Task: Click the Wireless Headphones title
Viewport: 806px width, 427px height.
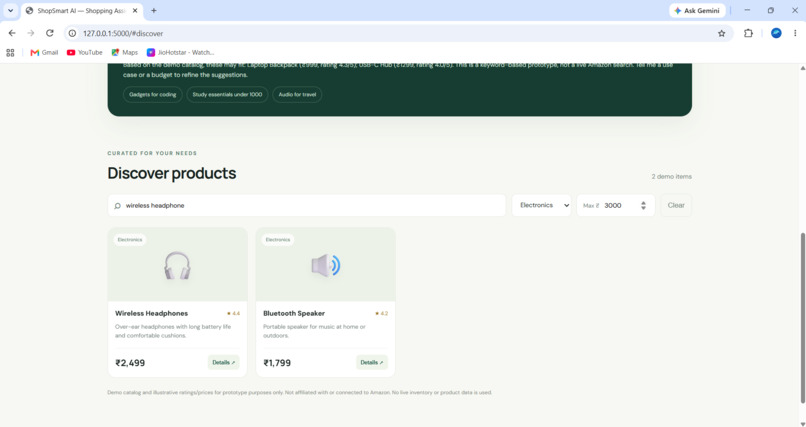Action: point(152,313)
